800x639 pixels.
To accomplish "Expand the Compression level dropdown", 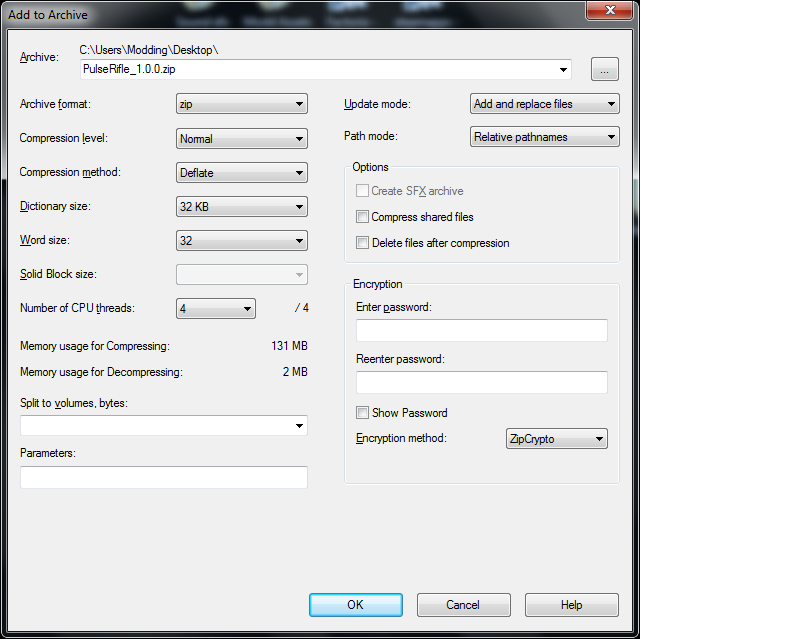I will [241, 139].
